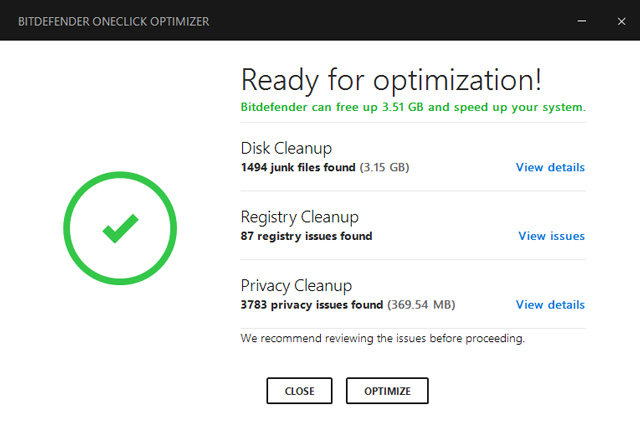Minimize the OneClick Optimizer window
Image resolution: width=640 pixels, height=428 pixels.
click(x=582, y=21)
